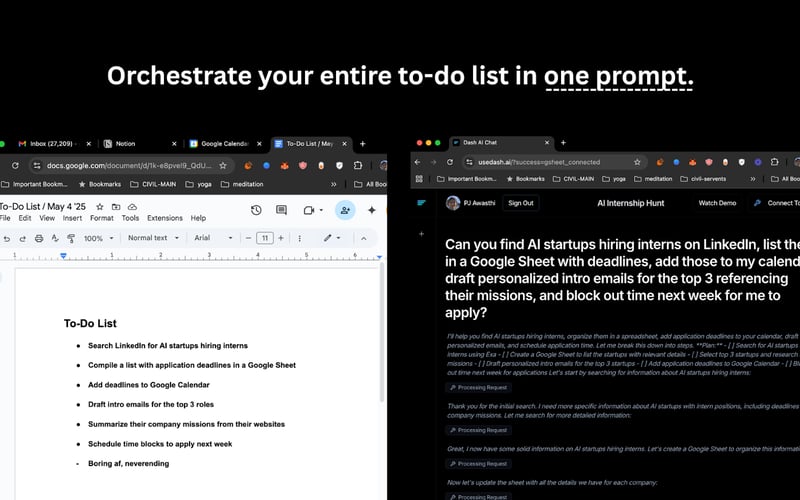This screenshot has height=500, width=800.
Task: Click the font size field showing 11
Action: tap(265, 238)
